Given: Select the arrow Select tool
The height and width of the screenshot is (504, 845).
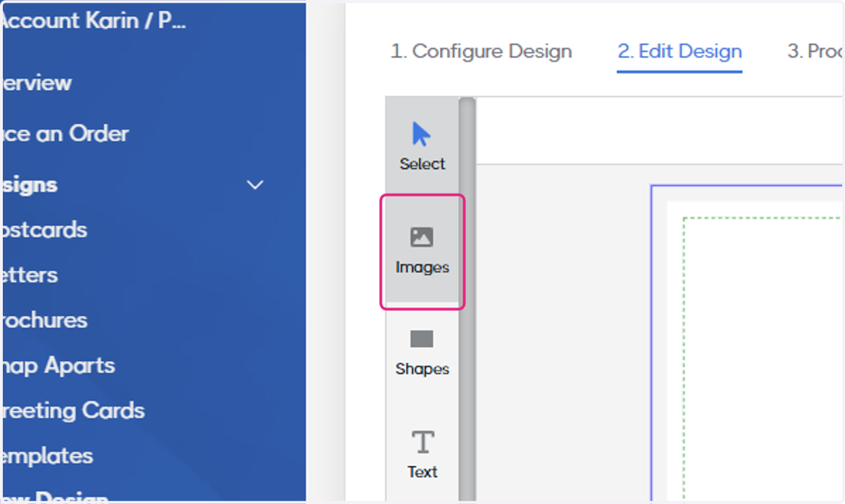Looking at the screenshot, I should (422, 146).
